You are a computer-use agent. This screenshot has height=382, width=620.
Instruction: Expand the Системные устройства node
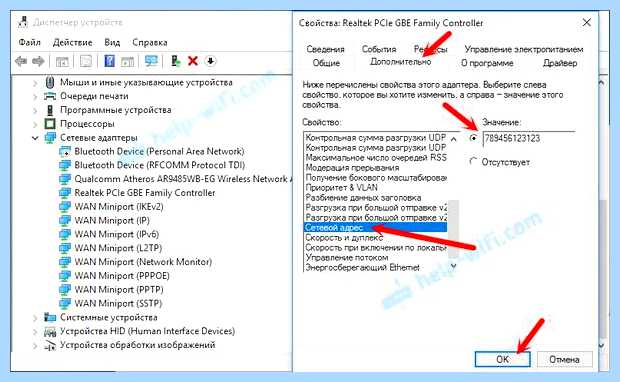click(x=35, y=318)
